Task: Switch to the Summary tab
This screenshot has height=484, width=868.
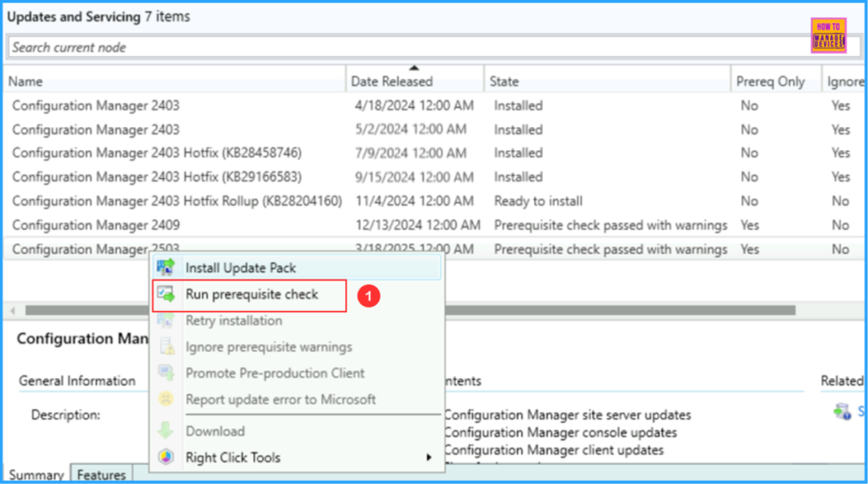Action: [x=36, y=475]
